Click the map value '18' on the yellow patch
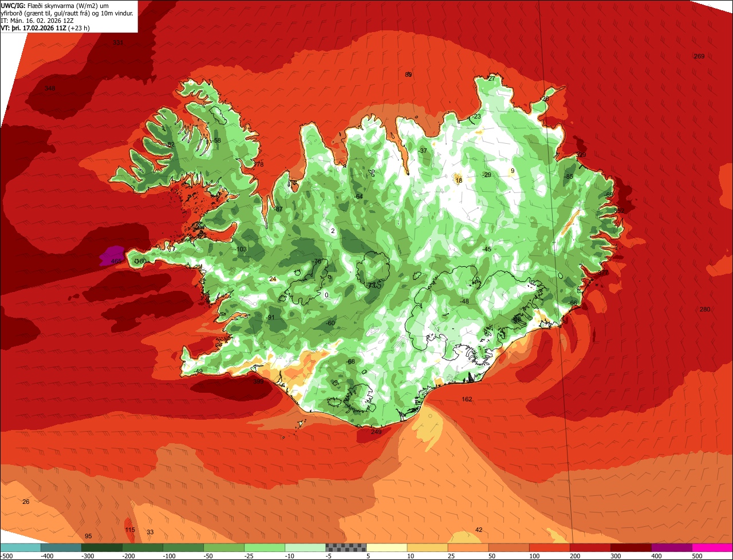Viewport: 733px width, 560px height. [458, 180]
